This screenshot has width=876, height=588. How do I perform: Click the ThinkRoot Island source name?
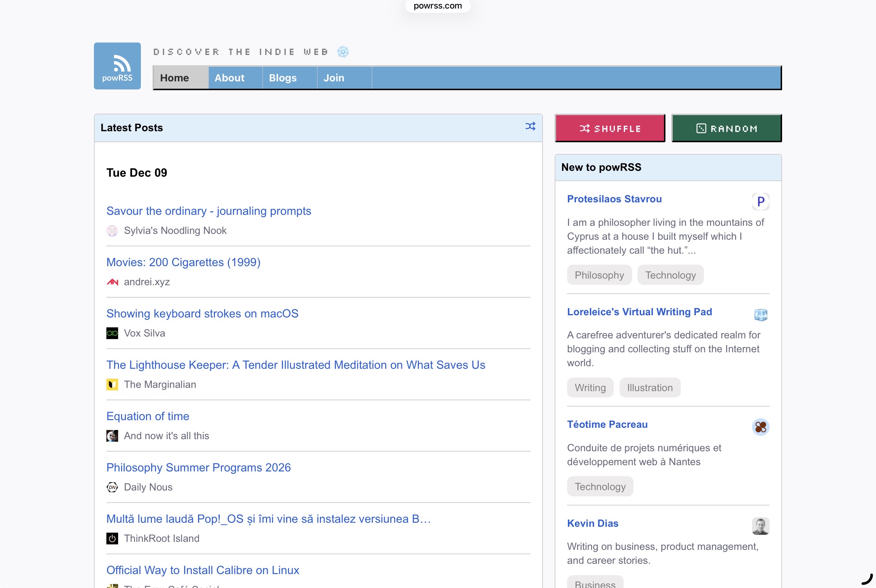point(162,539)
